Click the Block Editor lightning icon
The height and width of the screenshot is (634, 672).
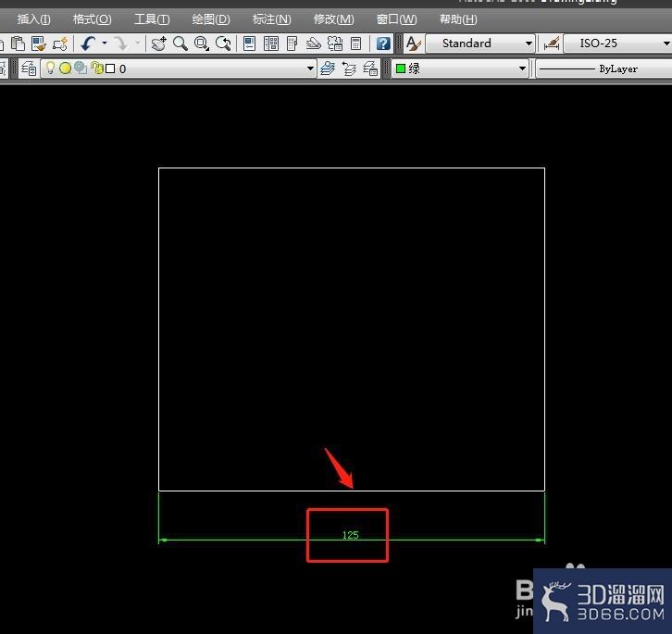(60, 44)
